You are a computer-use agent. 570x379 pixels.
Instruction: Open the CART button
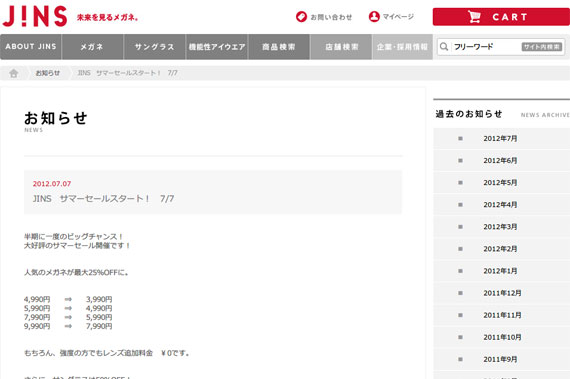pos(501,17)
